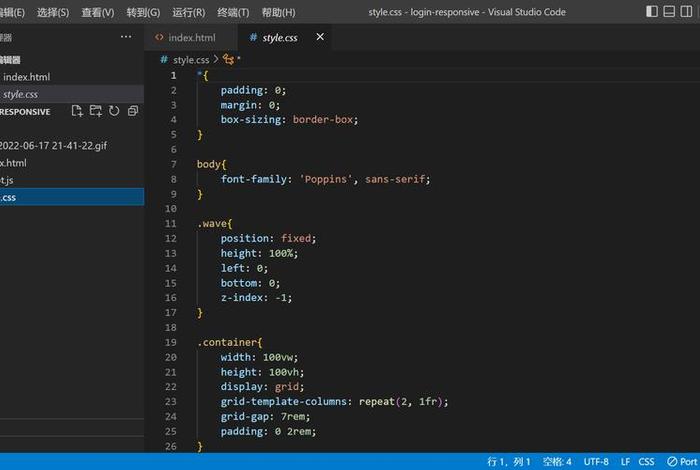Toggle secondary sidebar layout icon
700x470 pixels.
686,12
